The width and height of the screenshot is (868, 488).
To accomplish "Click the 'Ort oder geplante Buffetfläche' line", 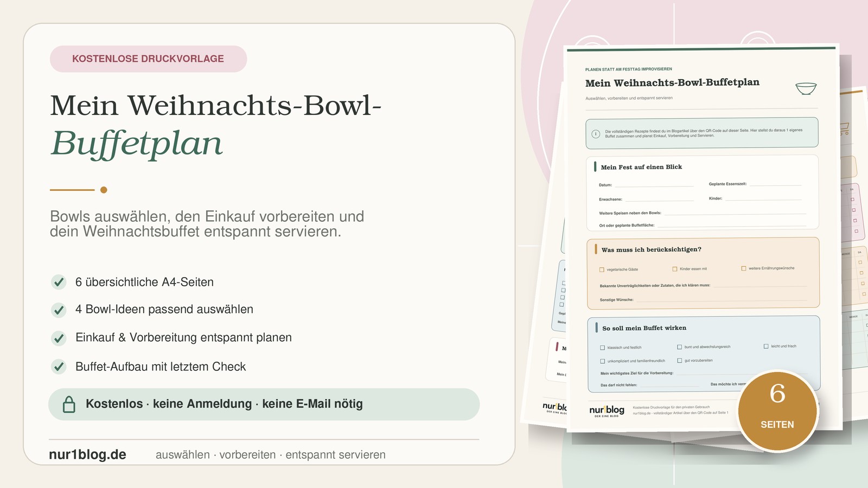I will click(731, 226).
